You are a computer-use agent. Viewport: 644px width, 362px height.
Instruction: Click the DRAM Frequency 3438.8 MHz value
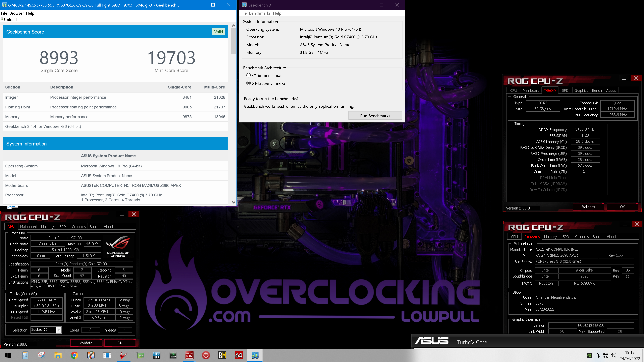tap(585, 129)
